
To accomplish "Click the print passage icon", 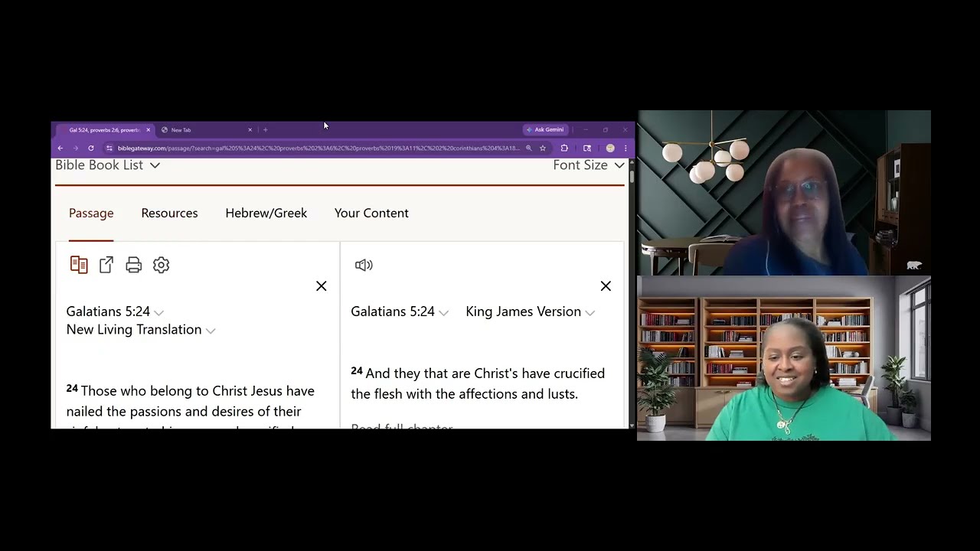I will click(134, 265).
